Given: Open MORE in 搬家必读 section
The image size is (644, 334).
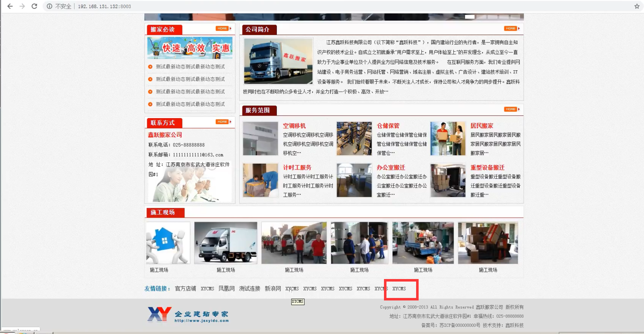Looking at the screenshot, I should [223, 29].
